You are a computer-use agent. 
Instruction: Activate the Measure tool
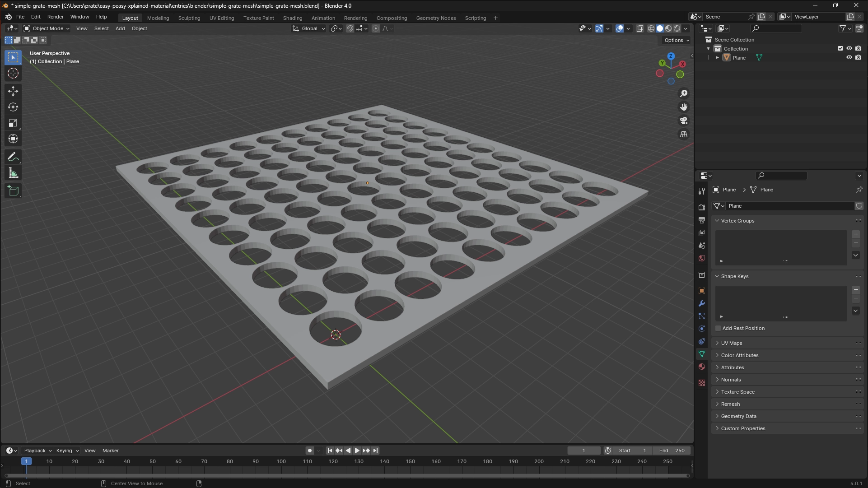(x=13, y=172)
